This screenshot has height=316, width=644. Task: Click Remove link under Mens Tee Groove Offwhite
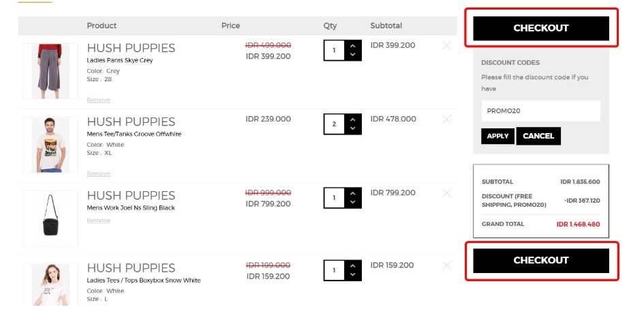[99, 173]
